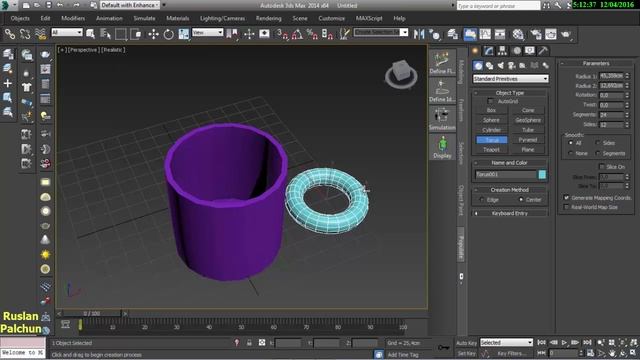This screenshot has width=640, height=360.
Task: Toggle Generate Mapping Coords checkbox
Action: coord(567,198)
